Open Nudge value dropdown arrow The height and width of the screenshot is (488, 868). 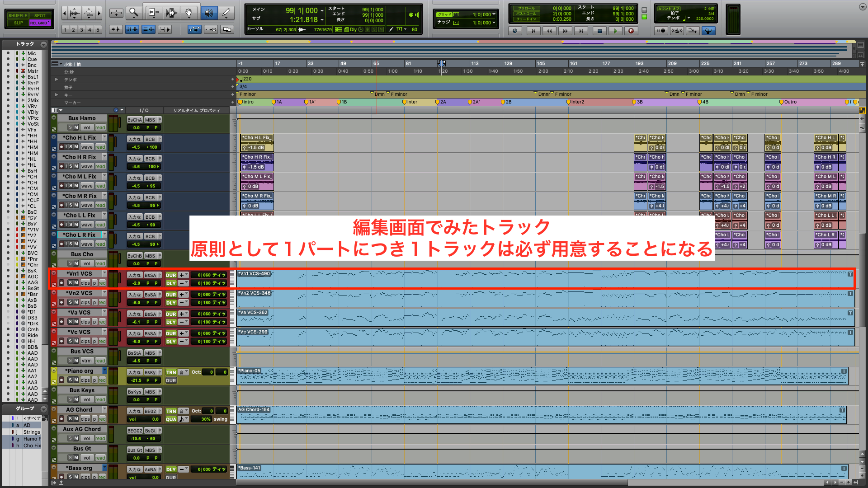(494, 23)
